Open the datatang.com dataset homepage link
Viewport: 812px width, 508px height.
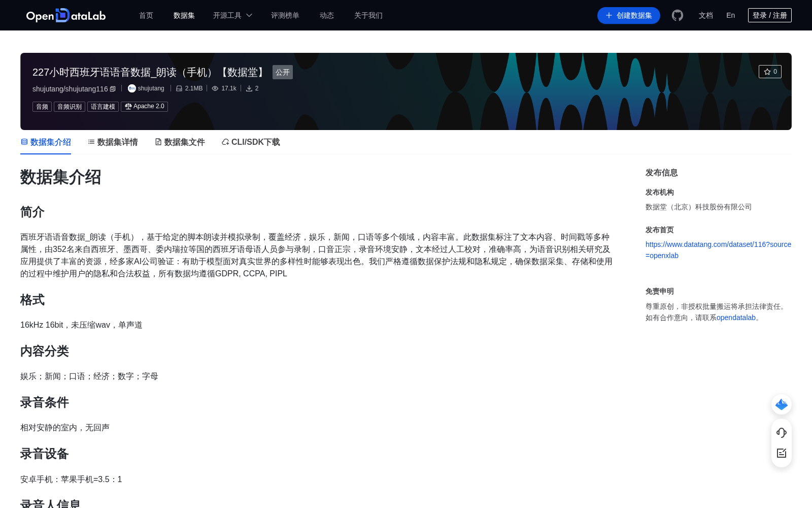(x=718, y=250)
